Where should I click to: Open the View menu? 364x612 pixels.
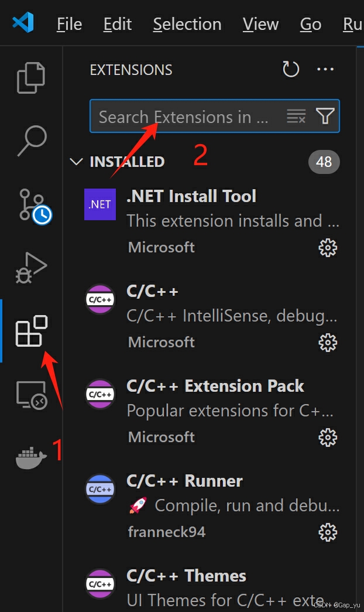point(260,24)
